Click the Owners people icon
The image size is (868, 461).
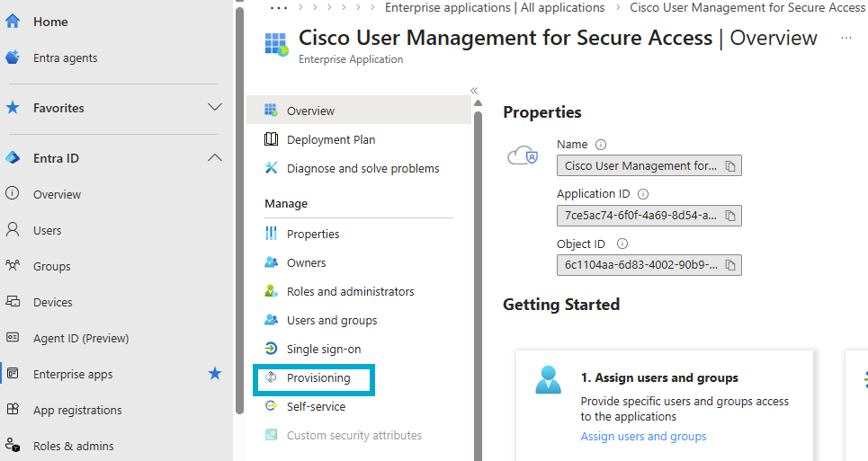pos(272,262)
